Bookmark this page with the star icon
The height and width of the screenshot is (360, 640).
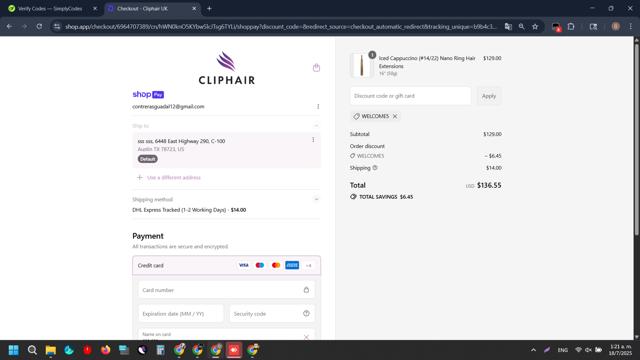(x=535, y=27)
